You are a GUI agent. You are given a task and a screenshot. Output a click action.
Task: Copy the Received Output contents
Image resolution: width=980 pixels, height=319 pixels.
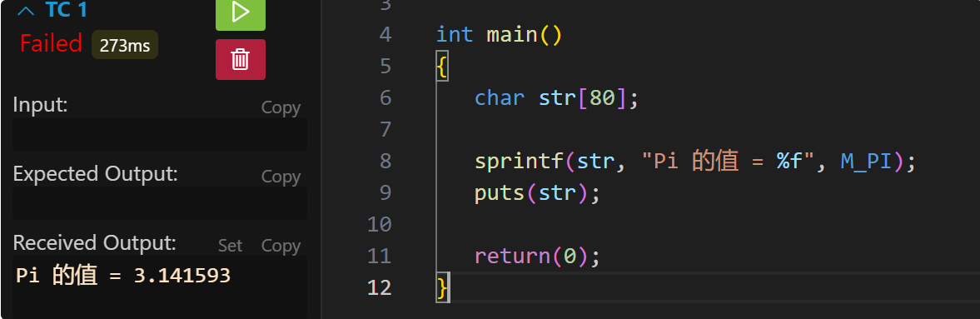tap(281, 246)
